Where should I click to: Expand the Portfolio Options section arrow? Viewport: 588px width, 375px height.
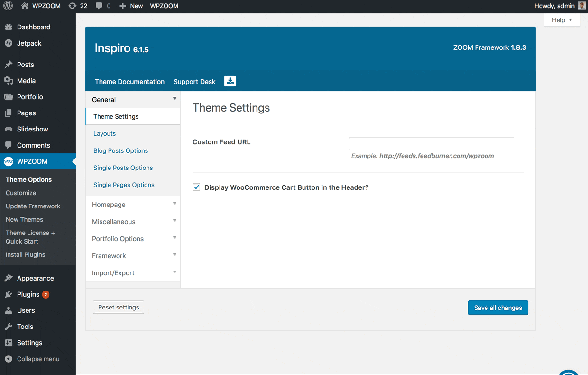coord(175,238)
